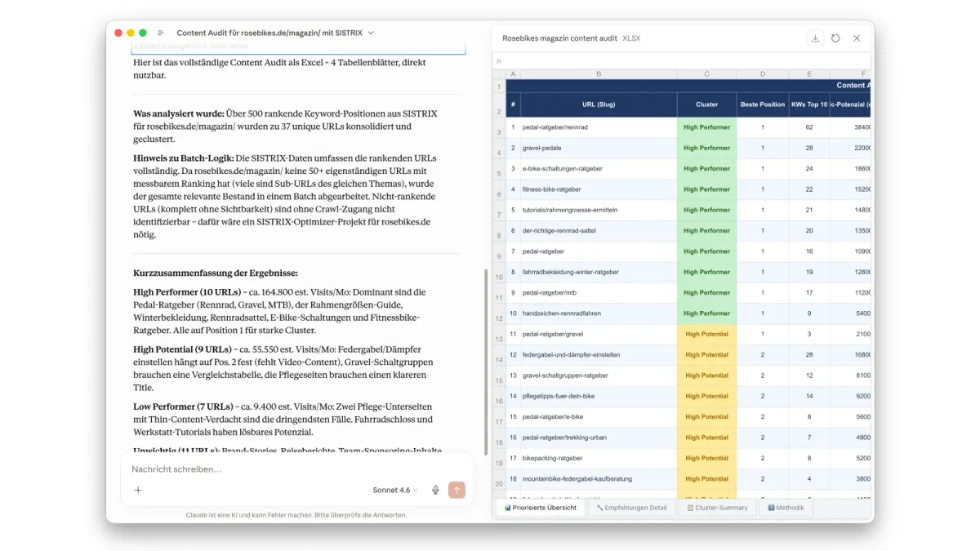This screenshot has height=551, width=980.
Task: Select KWs value 62 in rennrad row
Action: pos(809,127)
